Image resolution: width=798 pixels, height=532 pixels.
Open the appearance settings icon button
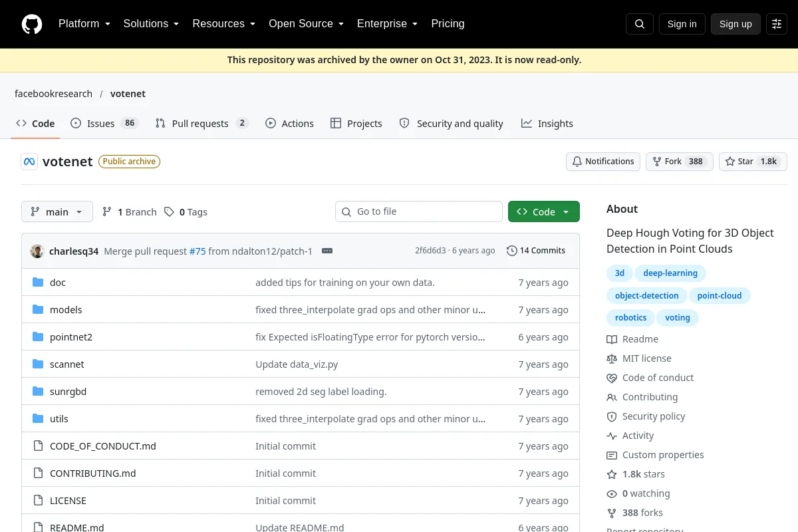[777, 24]
